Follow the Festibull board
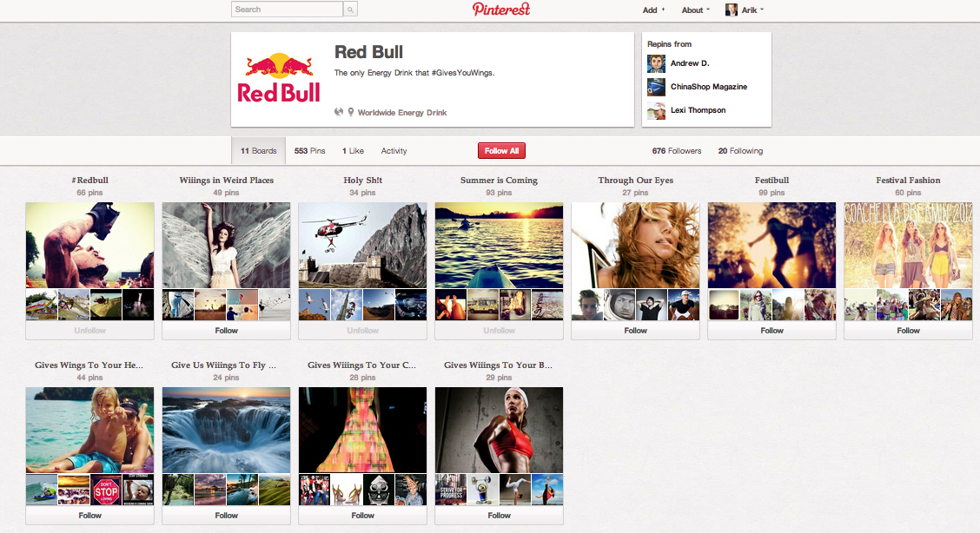 (771, 330)
